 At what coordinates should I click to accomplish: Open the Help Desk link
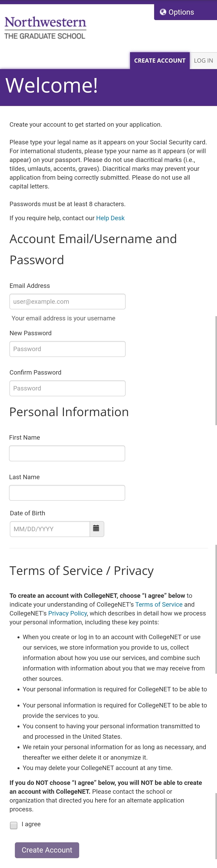[x=110, y=218]
